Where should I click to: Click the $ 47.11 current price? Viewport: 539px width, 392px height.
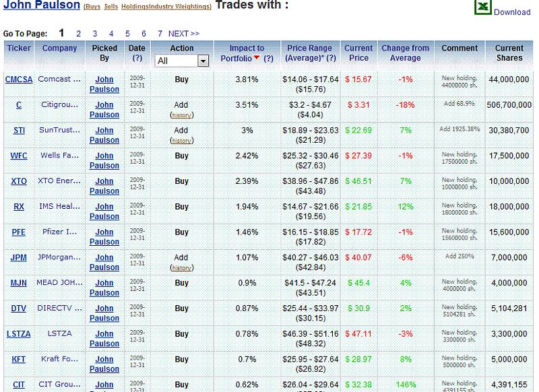click(x=358, y=333)
